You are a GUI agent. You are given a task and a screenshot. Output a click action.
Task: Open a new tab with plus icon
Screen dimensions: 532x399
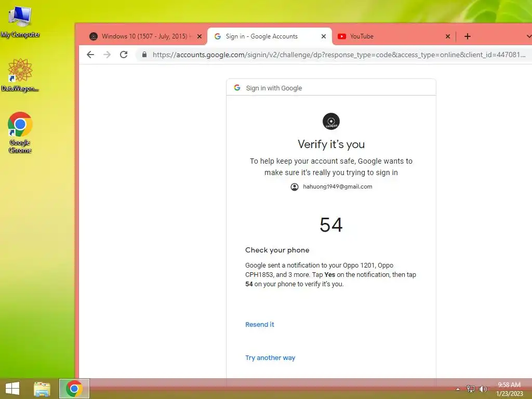pos(468,36)
